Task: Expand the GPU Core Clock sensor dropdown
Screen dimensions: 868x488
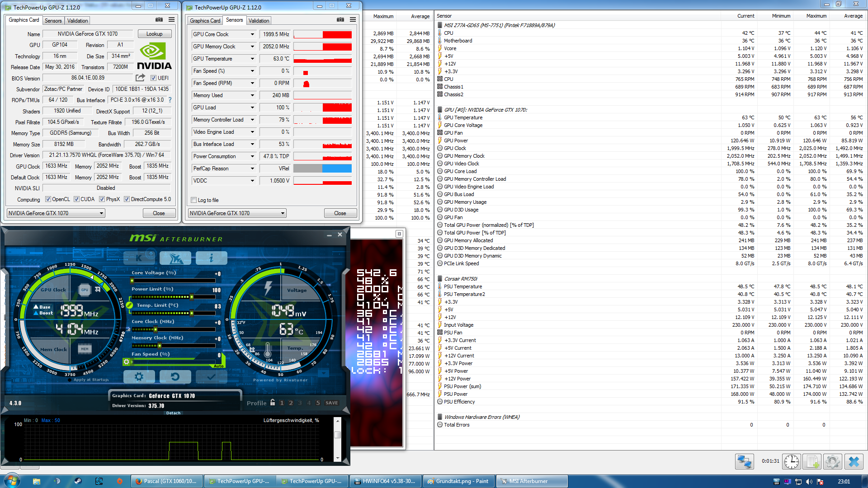Action: (252, 34)
